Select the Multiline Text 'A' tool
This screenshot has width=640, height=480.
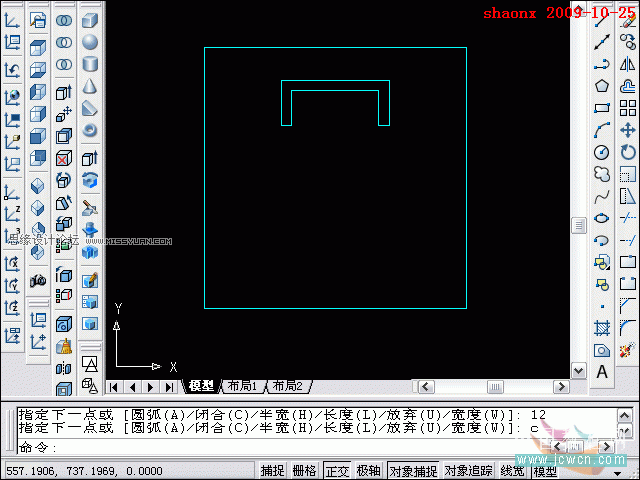pos(602,372)
